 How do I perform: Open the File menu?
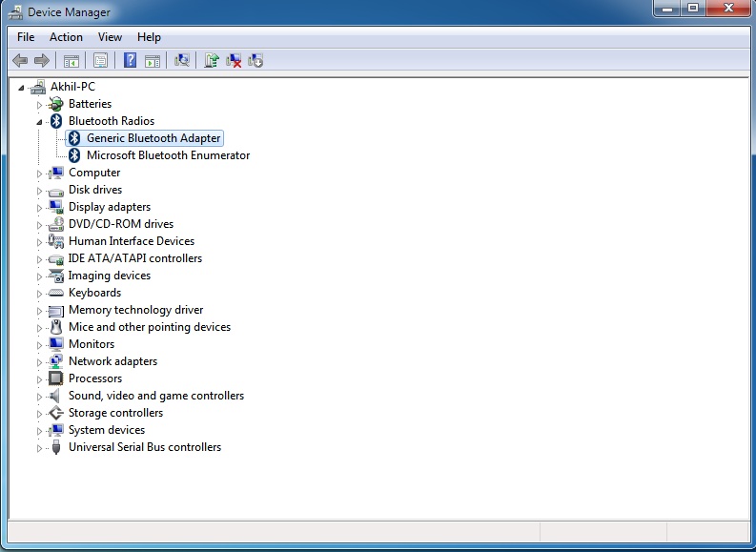26,37
